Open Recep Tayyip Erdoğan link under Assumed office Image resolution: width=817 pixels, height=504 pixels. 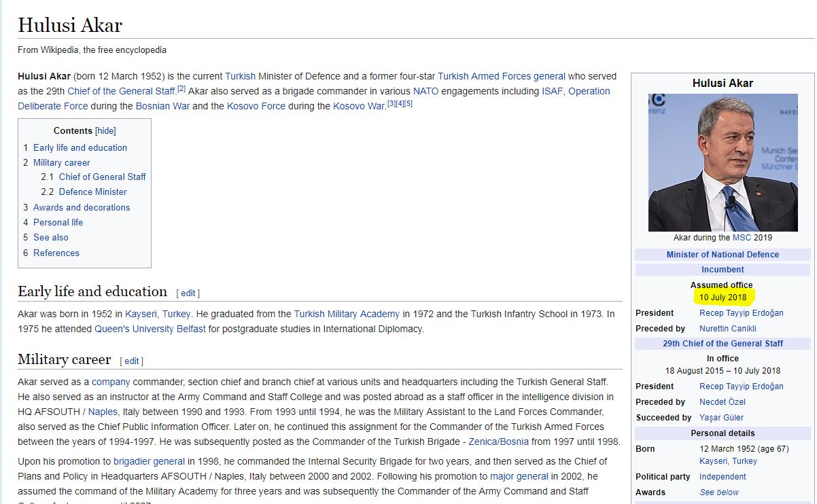742,313
